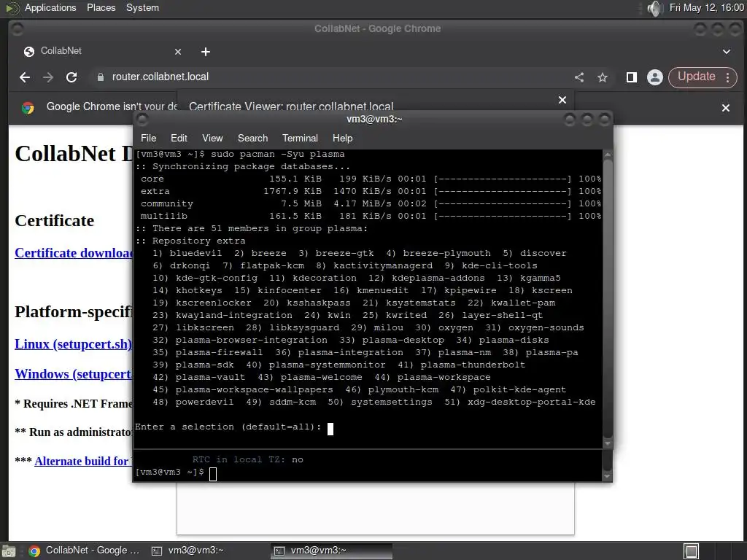This screenshot has height=560, width=747.
Task: Click the terminal scrollbar down arrow
Action: (608, 444)
